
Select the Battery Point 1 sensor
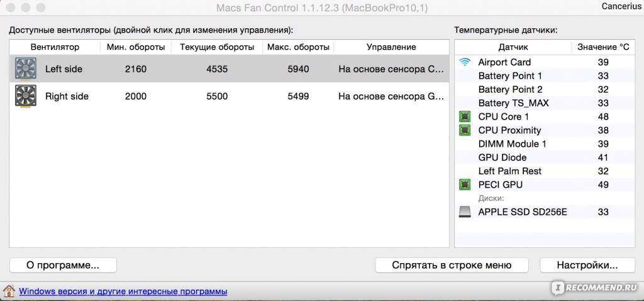pyautogui.click(x=510, y=76)
